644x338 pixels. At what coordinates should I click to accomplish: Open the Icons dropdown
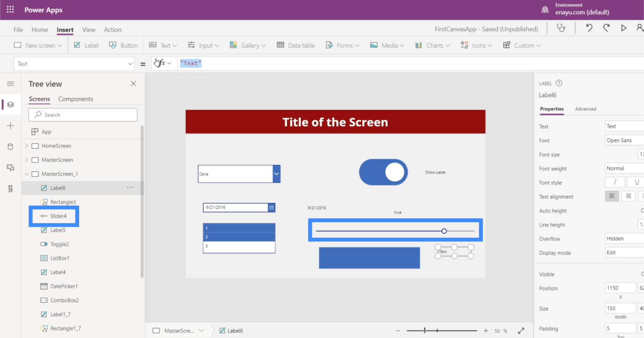coord(476,45)
